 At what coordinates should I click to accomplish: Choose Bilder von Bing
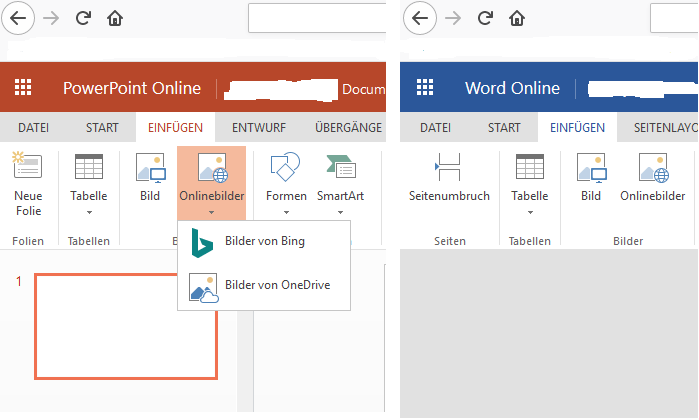[x=264, y=241]
